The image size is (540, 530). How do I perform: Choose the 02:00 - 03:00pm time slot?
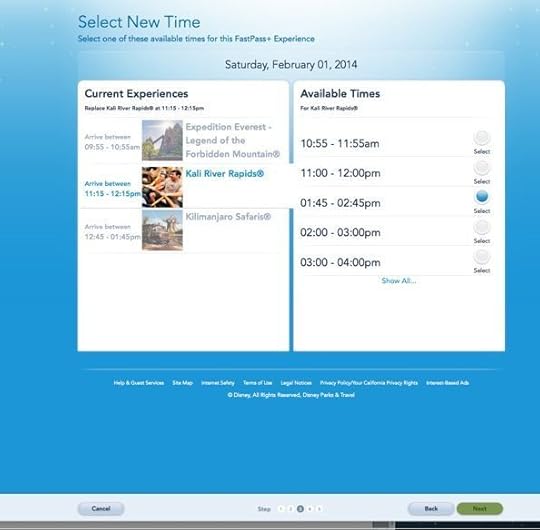[x=482, y=227]
